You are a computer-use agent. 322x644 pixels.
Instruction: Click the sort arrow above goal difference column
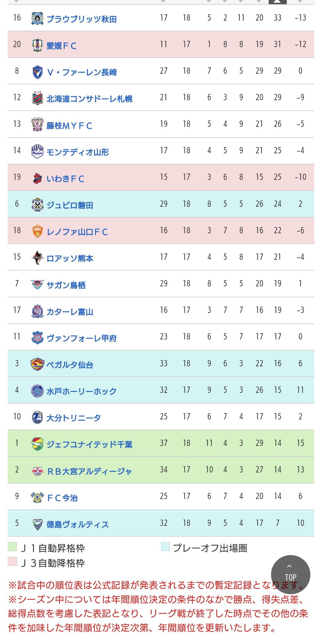300,1
